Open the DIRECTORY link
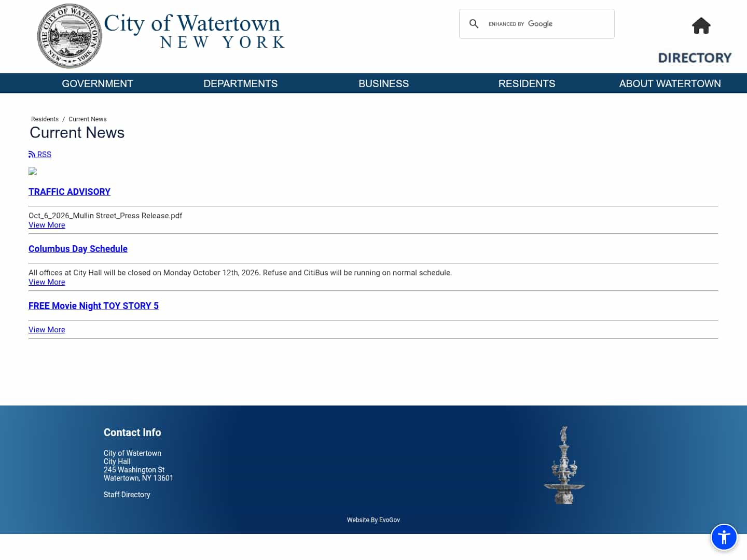Viewport: 747px width, 560px height. [695, 58]
